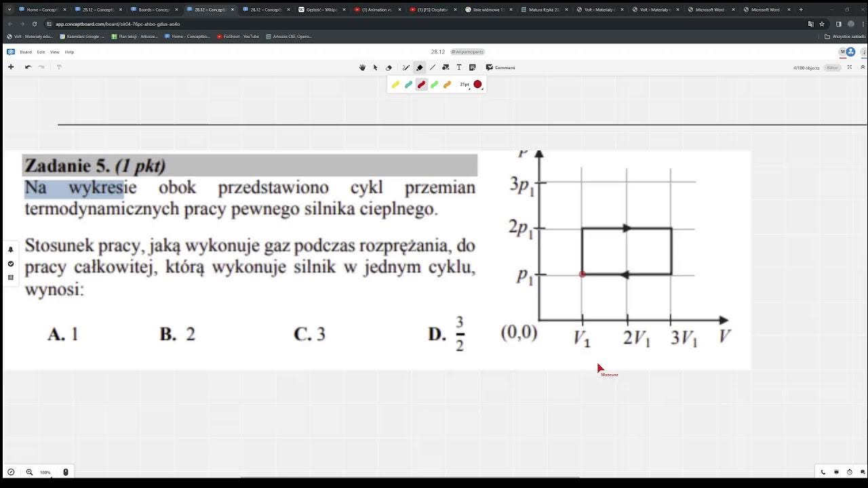The height and width of the screenshot is (488, 868).
Task: Click the 100% zoom level
Action: [x=45, y=472]
